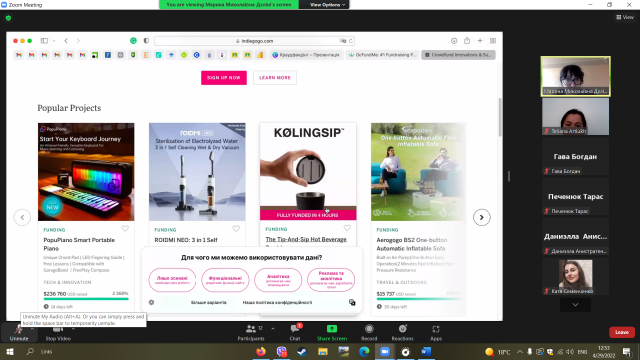Toggle the Safari sidebar
640x360 pixels.
pyautogui.click(x=44, y=41)
